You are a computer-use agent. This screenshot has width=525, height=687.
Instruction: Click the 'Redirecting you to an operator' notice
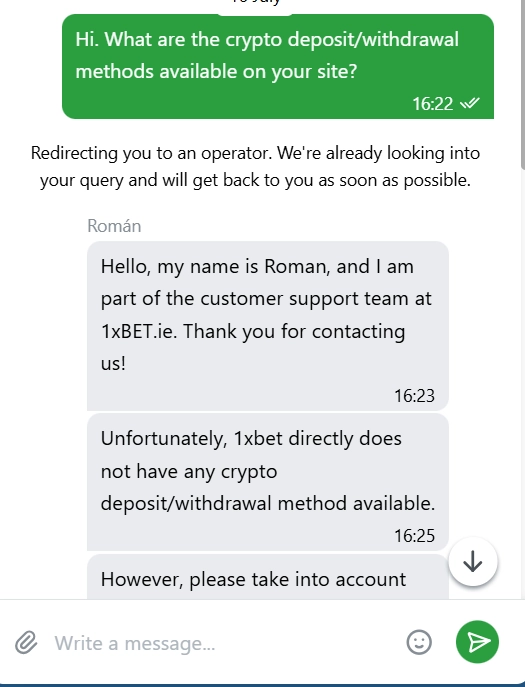[x=255, y=166]
